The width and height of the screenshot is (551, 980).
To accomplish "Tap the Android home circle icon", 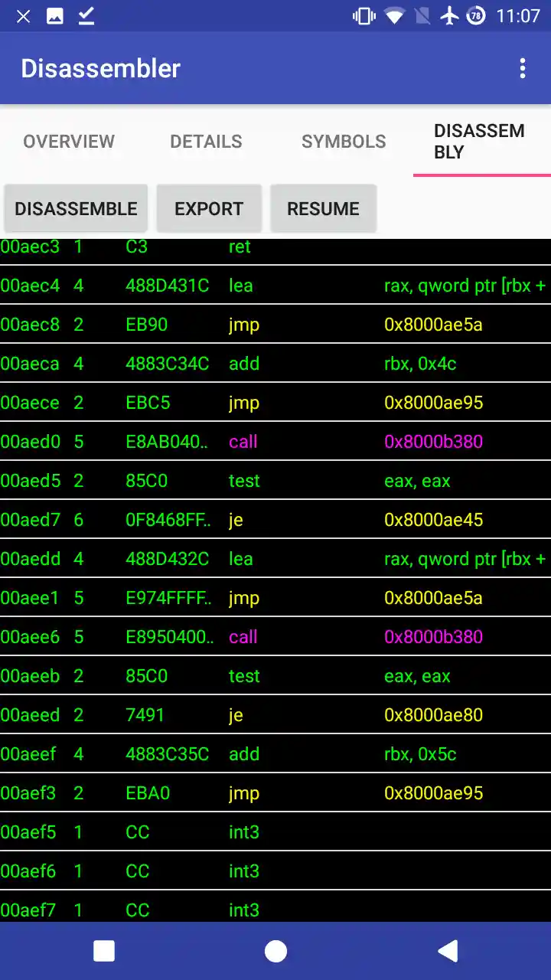I will (275, 951).
